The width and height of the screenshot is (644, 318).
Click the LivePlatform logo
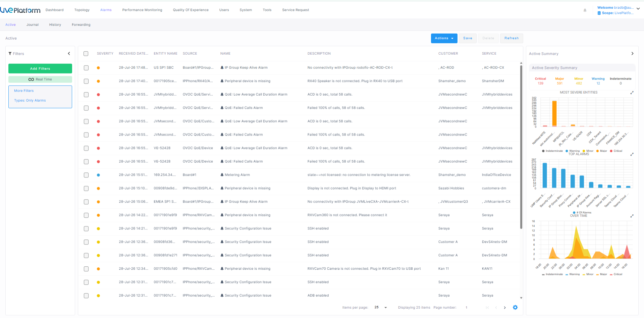(20, 10)
